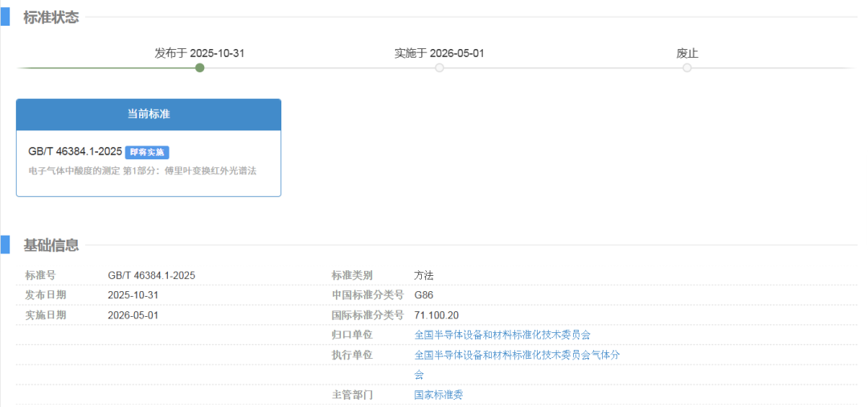
Task: Click the 基础信息 section heading
Action: tap(51, 245)
